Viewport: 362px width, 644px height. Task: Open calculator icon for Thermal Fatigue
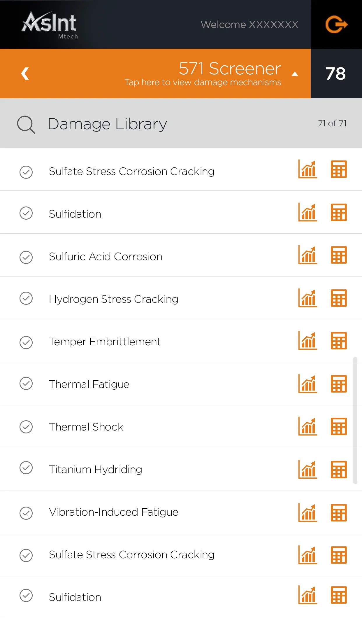(339, 384)
